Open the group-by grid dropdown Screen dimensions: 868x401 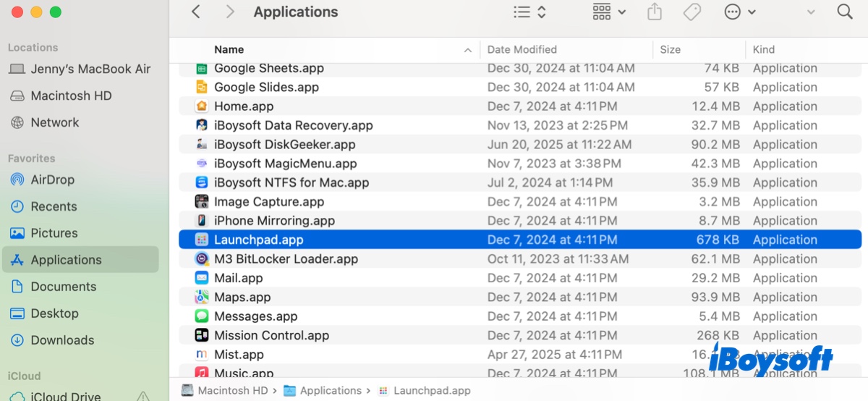[609, 12]
